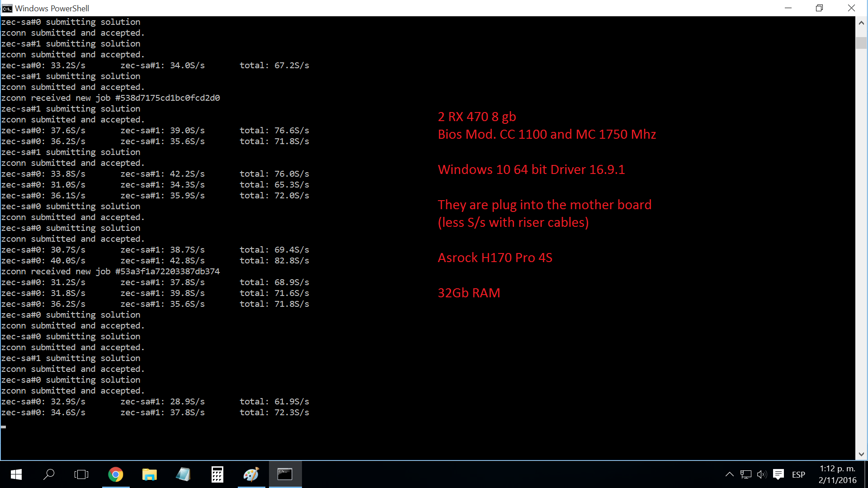Open the taskbar search magnifier
Viewport: 868px width, 488px height.
click(49, 474)
